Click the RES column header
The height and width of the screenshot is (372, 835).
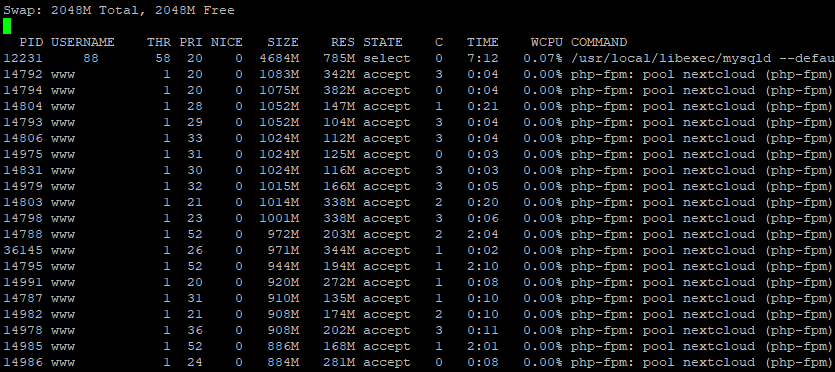click(343, 42)
